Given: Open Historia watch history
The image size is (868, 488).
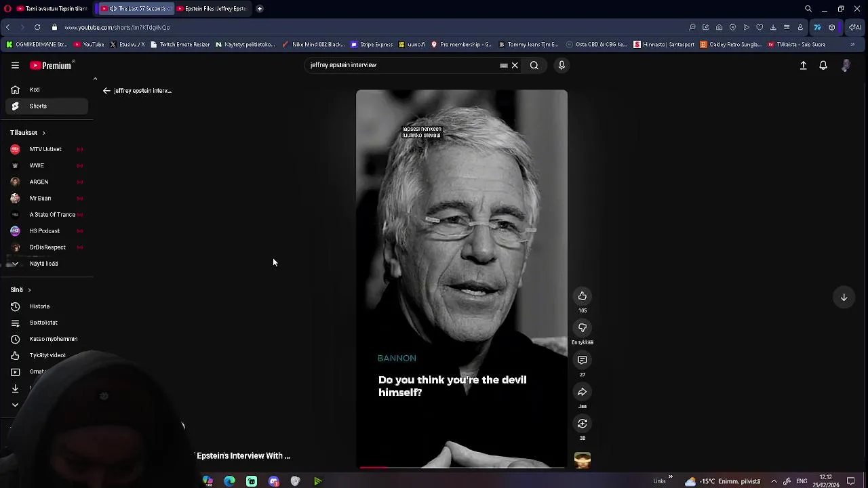Looking at the screenshot, I should click(47, 306).
